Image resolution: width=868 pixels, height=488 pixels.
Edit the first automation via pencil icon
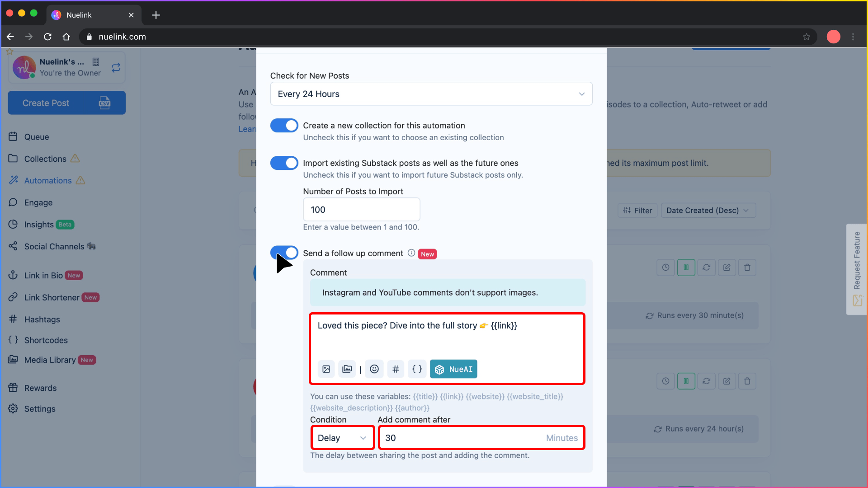(x=726, y=267)
